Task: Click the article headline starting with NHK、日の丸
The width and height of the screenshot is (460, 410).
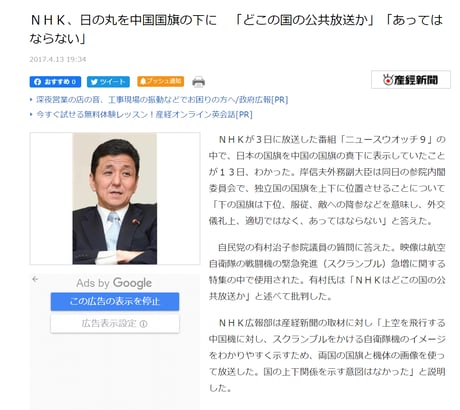Action: [236, 29]
